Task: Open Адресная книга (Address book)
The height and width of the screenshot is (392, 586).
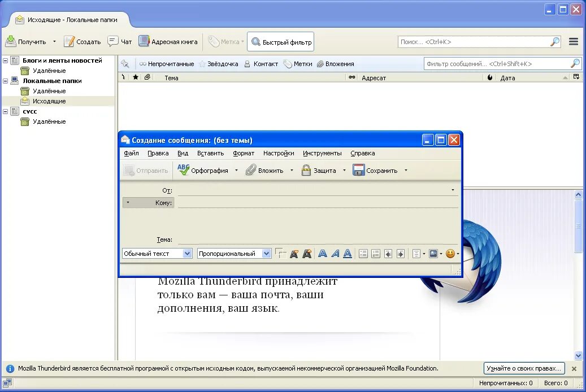Action: click(168, 41)
